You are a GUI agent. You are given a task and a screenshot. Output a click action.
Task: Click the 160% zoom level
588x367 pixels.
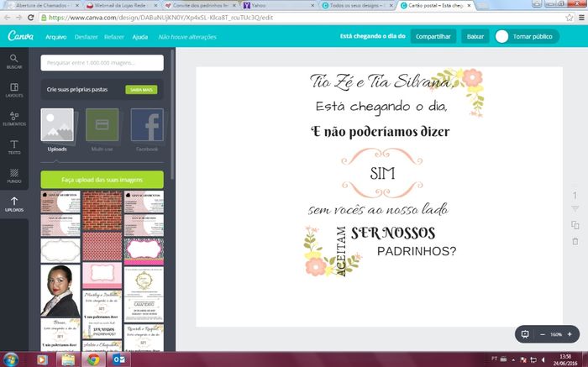click(x=556, y=334)
